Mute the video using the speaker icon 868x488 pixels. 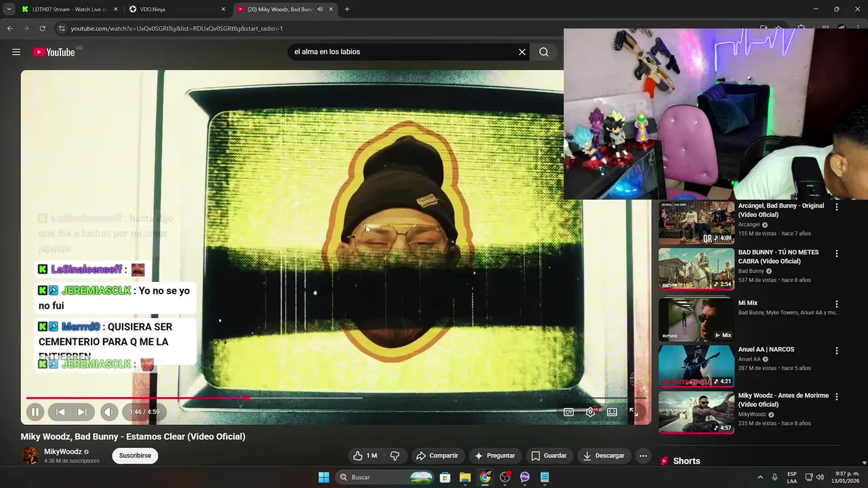pyautogui.click(x=109, y=411)
